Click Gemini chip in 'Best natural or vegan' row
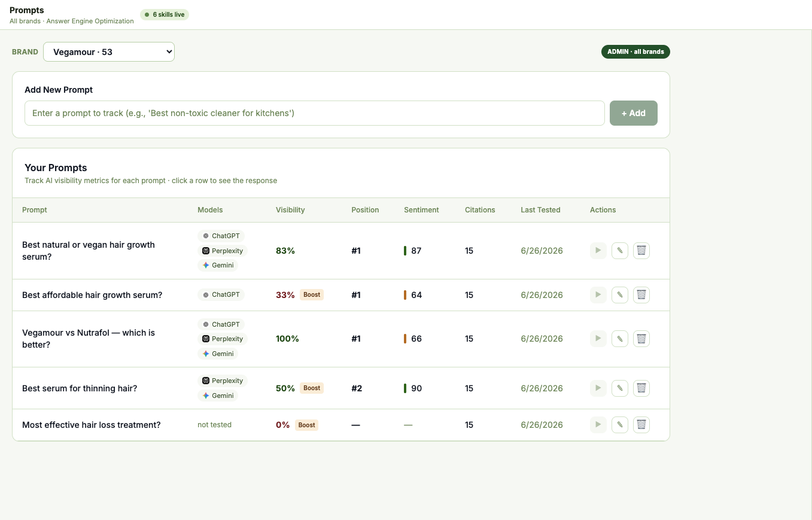 point(218,265)
